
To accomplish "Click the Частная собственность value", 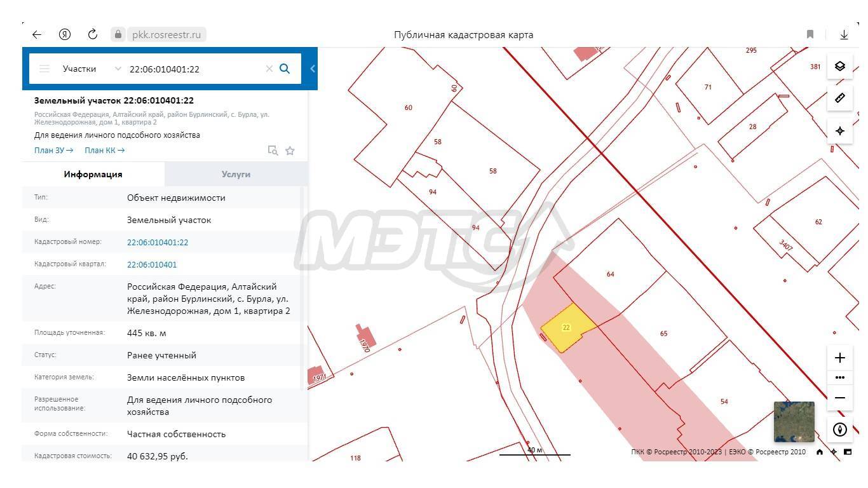I will click(x=176, y=434).
